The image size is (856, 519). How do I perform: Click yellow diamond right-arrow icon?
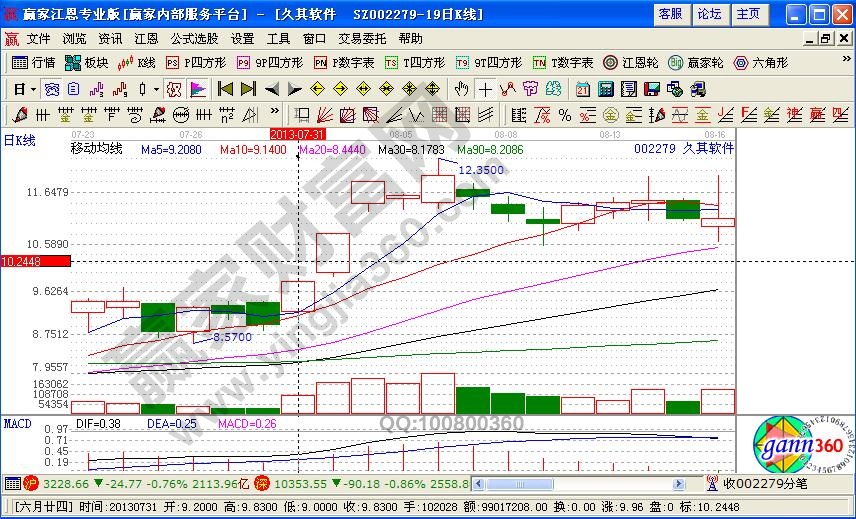pos(340,89)
